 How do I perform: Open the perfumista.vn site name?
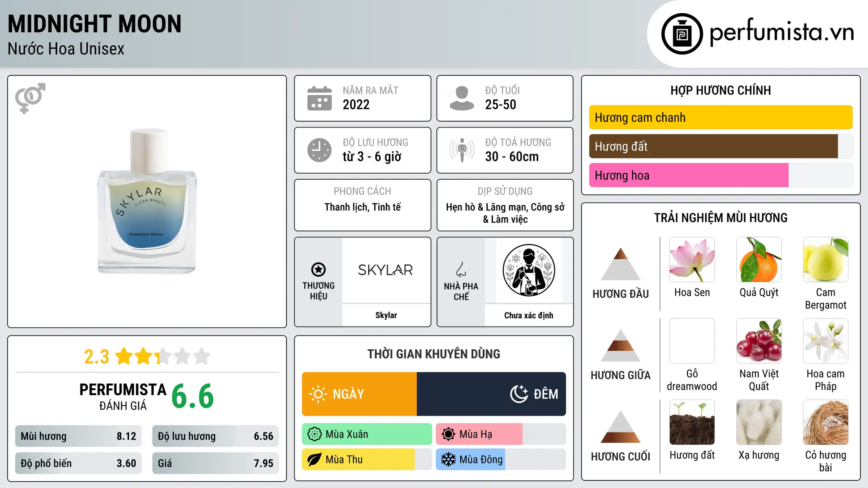pyautogui.click(x=782, y=32)
